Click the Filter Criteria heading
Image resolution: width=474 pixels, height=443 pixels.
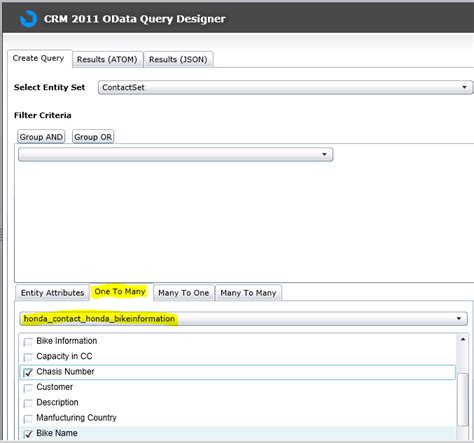coord(43,115)
